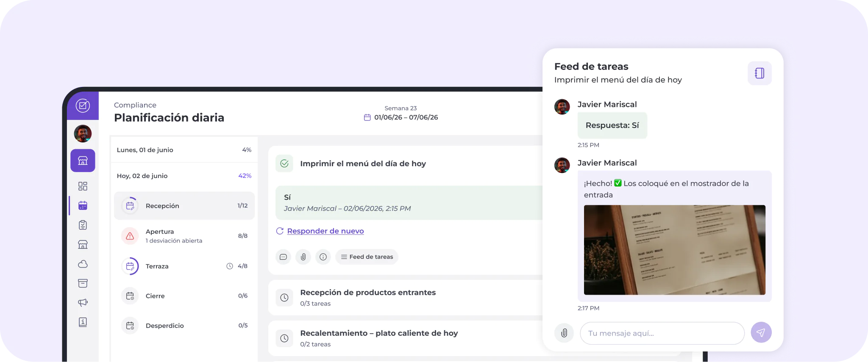
Task: Select the Lunes, 01 de junio day
Action: (x=184, y=150)
